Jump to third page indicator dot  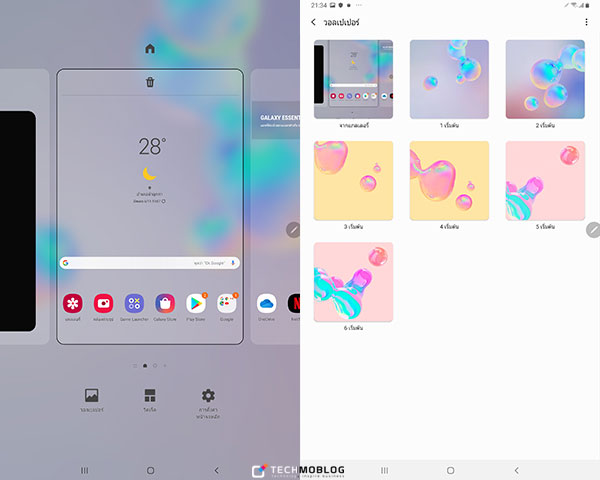(155, 366)
